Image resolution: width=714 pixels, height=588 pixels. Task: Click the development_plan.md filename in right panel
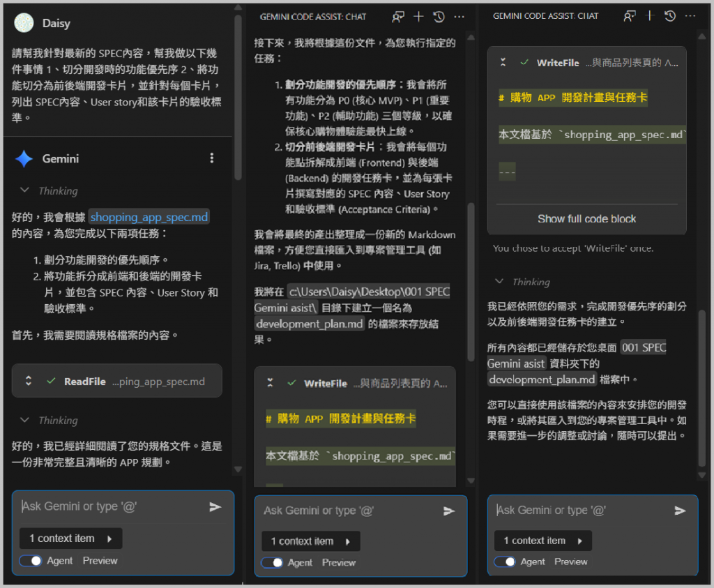pyautogui.click(x=542, y=379)
